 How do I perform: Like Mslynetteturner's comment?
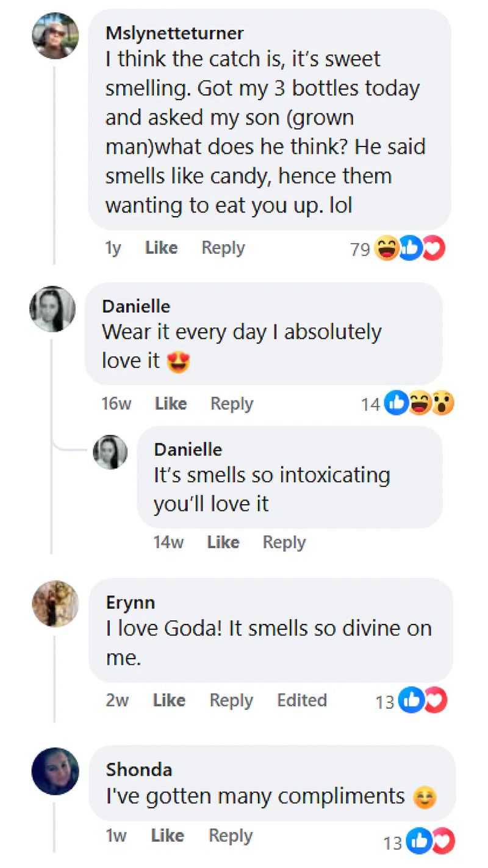tap(162, 248)
